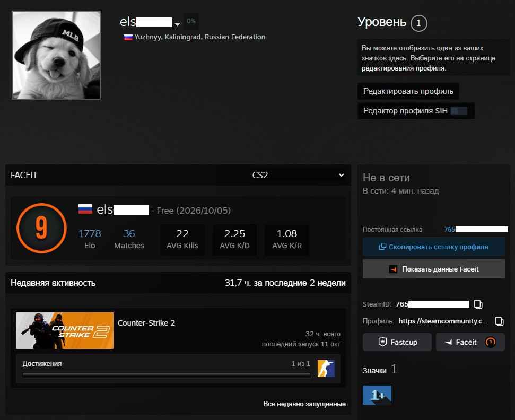Click the FACEIT panel title

tap(24, 175)
